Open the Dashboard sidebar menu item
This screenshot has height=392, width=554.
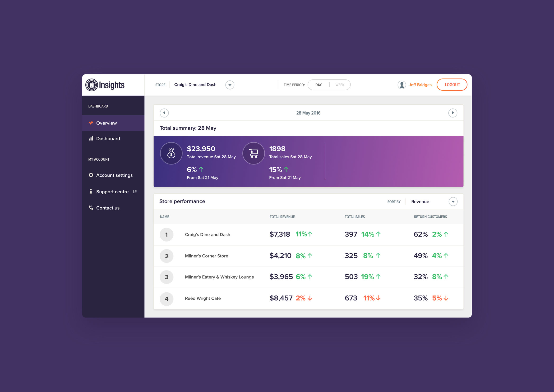pyautogui.click(x=108, y=139)
